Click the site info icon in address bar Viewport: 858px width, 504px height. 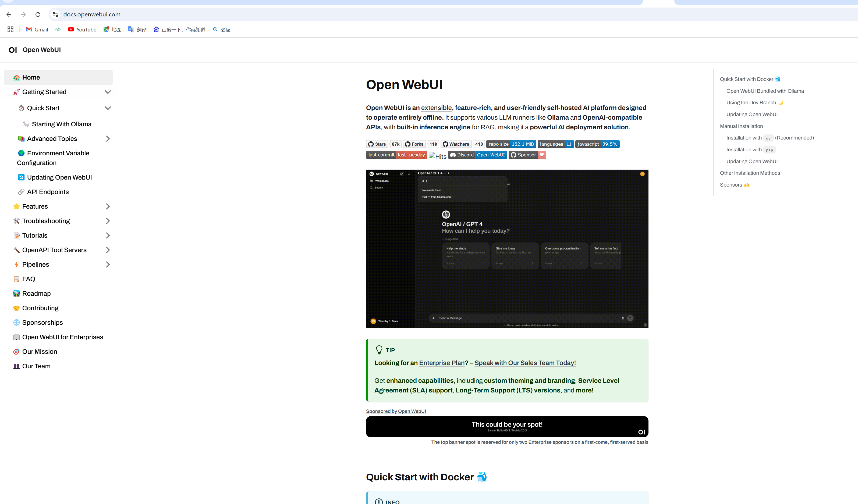pos(55,14)
